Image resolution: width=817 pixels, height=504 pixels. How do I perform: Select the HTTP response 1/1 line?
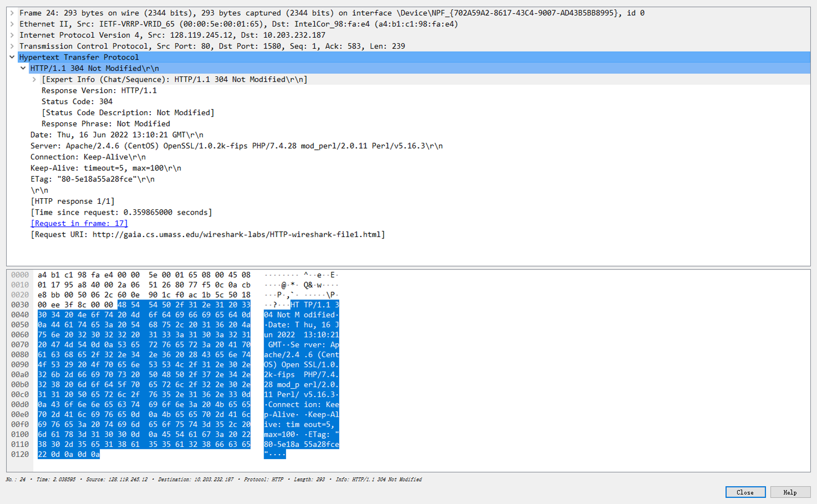(x=72, y=201)
